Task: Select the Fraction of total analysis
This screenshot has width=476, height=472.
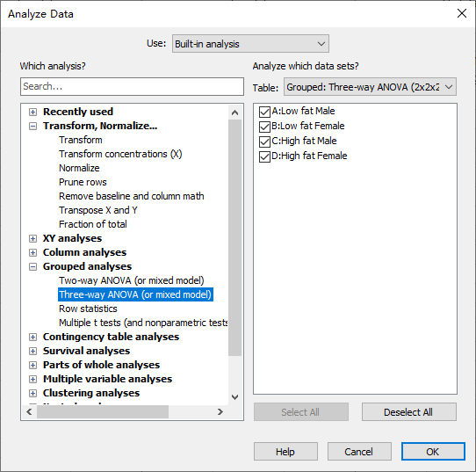Action: (x=92, y=224)
